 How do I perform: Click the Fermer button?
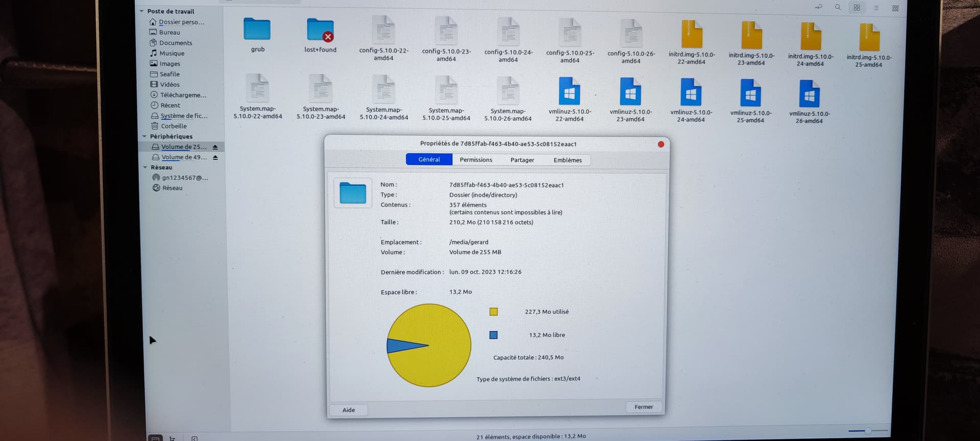pos(644,407)
